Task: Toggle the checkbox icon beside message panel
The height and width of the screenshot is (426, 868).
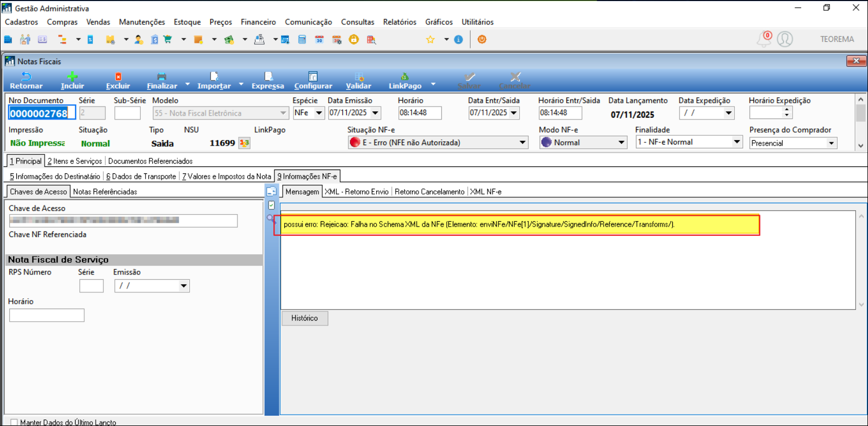Action: 271,205
